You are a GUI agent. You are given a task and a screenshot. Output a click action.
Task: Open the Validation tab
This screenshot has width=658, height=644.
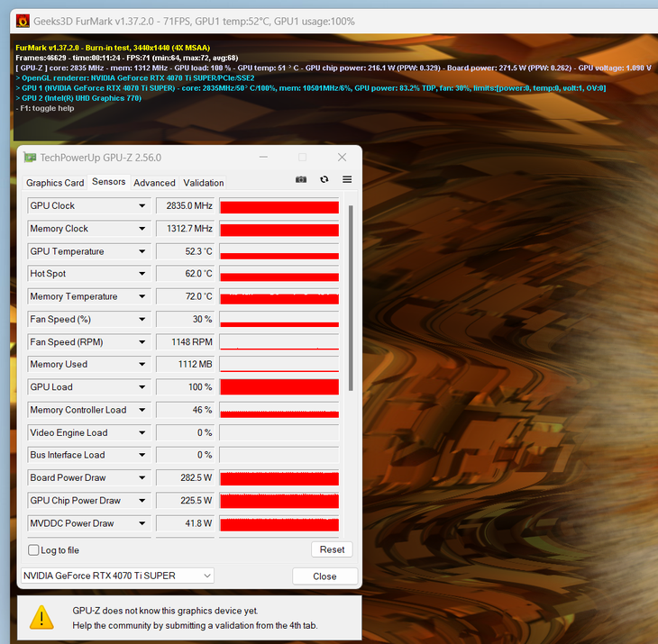(204, 183)
